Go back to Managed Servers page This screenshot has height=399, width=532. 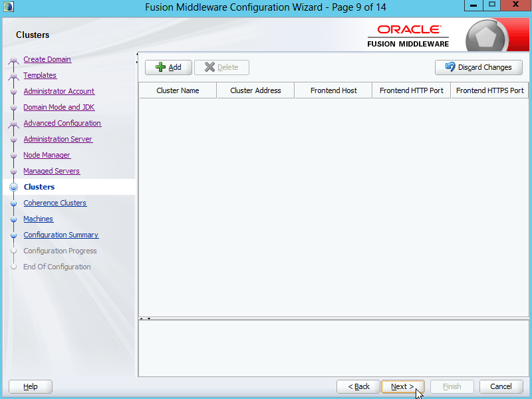(x=51, y=171)
